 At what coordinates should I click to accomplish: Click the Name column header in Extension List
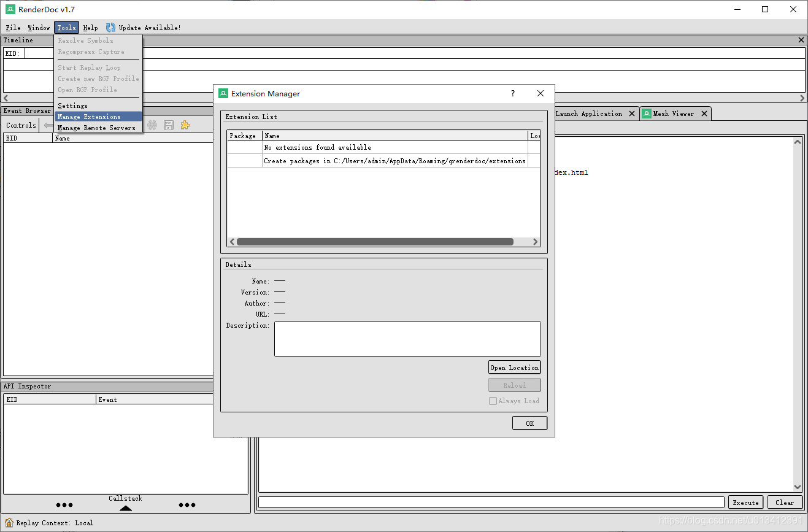pos(395,136)
